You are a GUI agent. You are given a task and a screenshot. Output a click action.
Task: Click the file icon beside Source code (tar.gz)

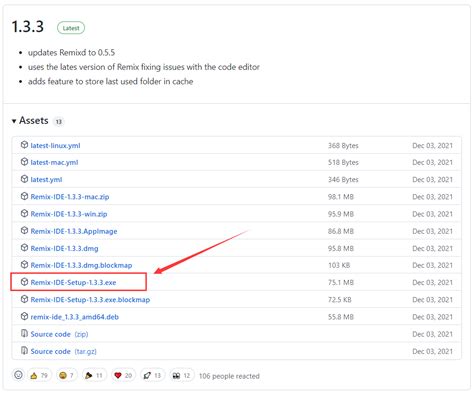point(24,351)
